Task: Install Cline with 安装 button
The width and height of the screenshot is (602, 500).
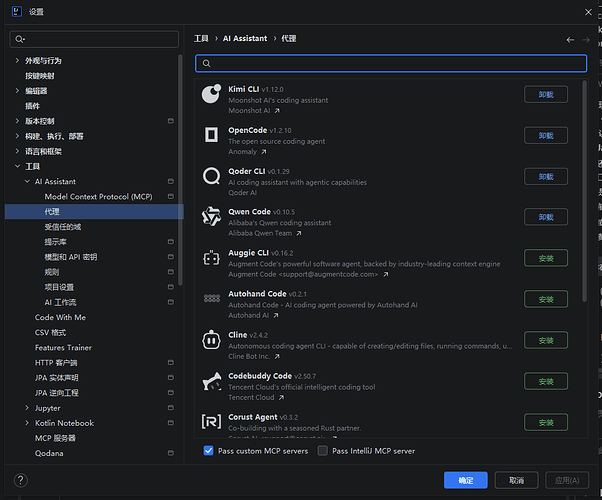Action: (x=546, y=340)
